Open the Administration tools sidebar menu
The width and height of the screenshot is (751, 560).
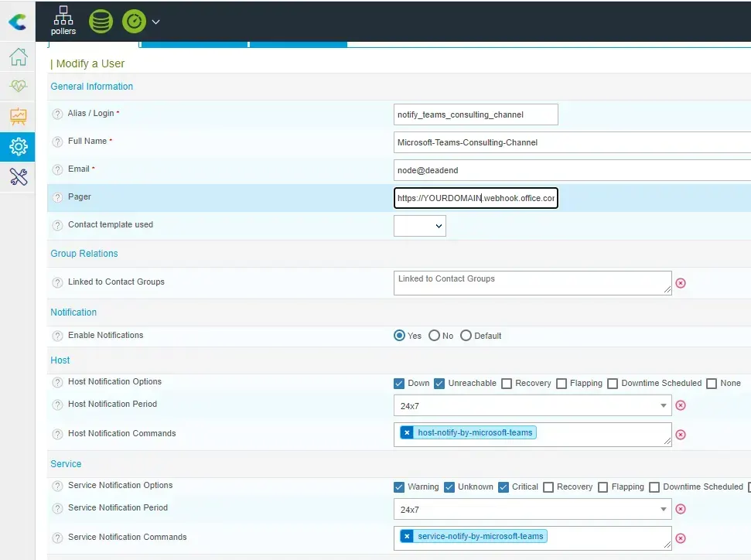point(19,177)
